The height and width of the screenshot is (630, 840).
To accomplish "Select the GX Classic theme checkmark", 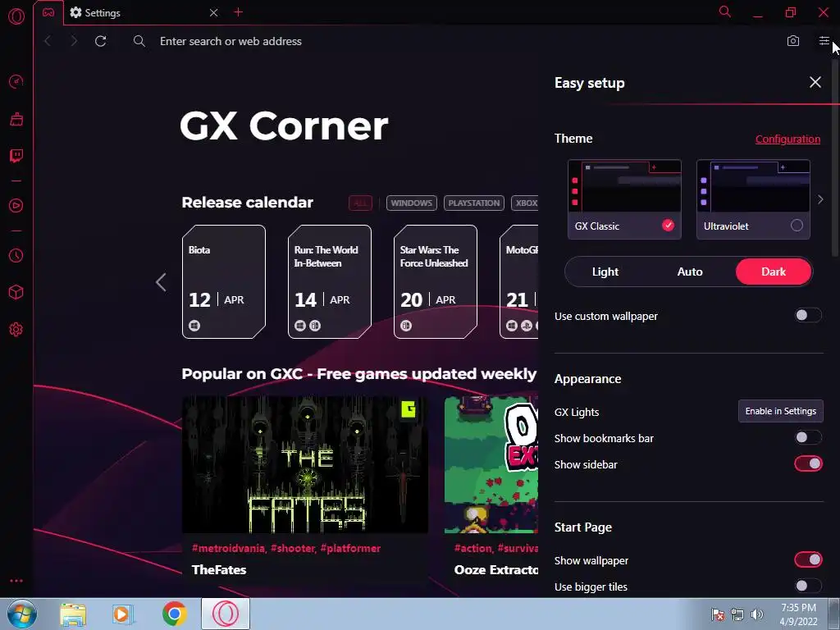I will coord(668,226).
